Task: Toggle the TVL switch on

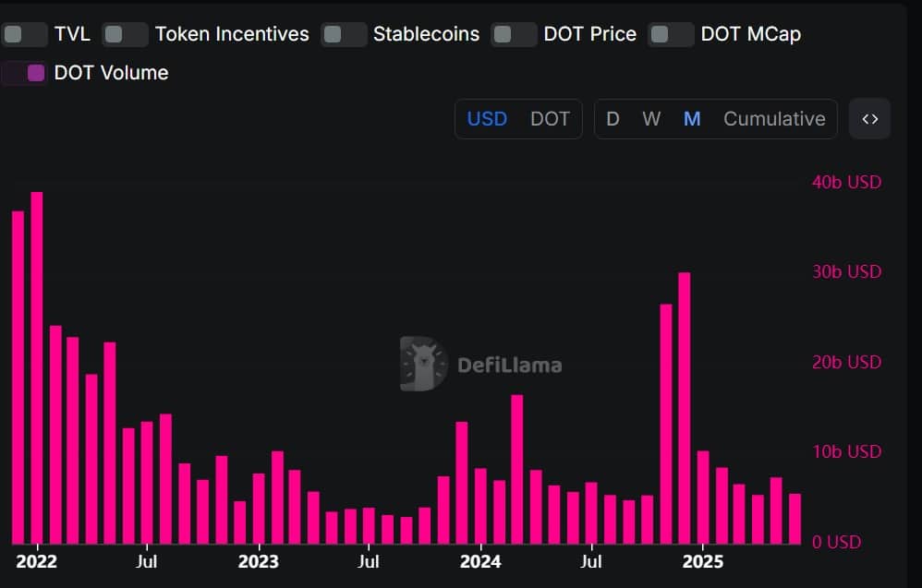Action: [24, 34]
